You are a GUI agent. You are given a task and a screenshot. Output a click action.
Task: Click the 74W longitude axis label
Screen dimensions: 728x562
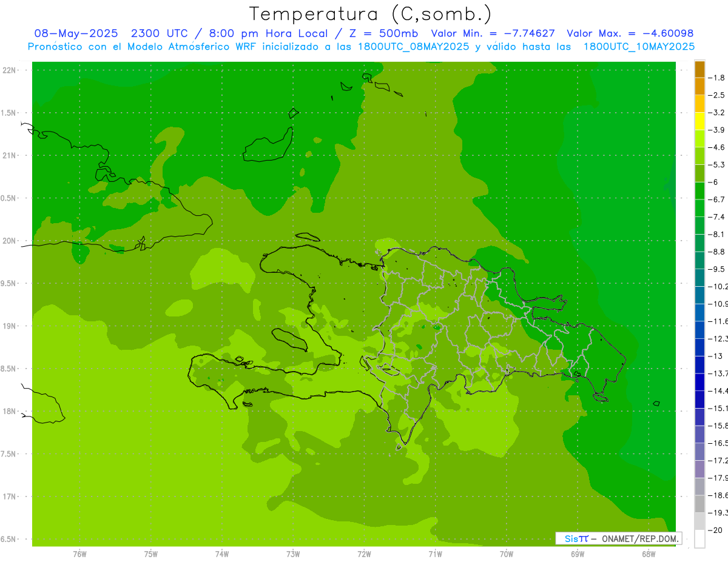point(222,554)
